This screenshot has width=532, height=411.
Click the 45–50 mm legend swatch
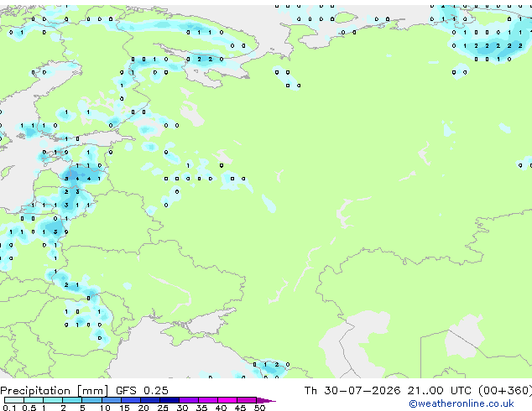tap(247, 400)
